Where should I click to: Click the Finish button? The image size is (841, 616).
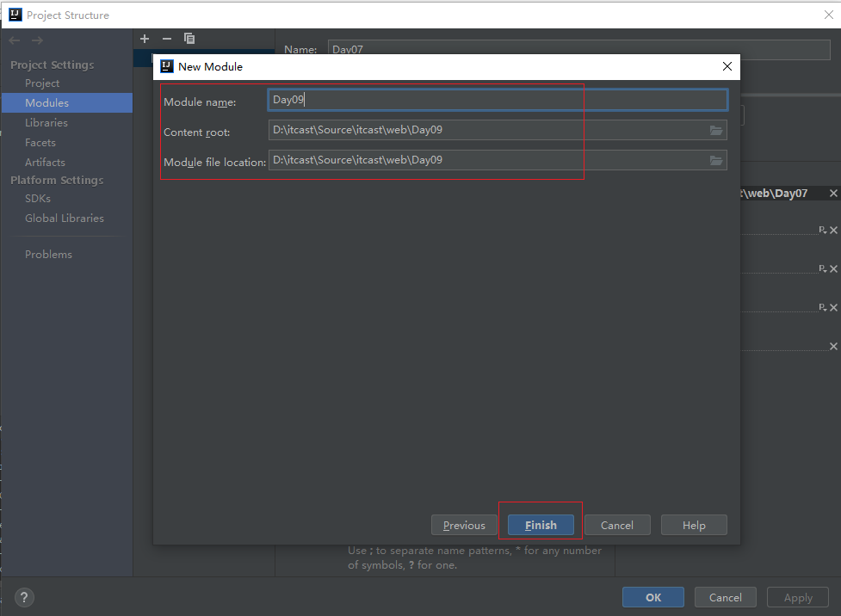(x=541, y=525)
